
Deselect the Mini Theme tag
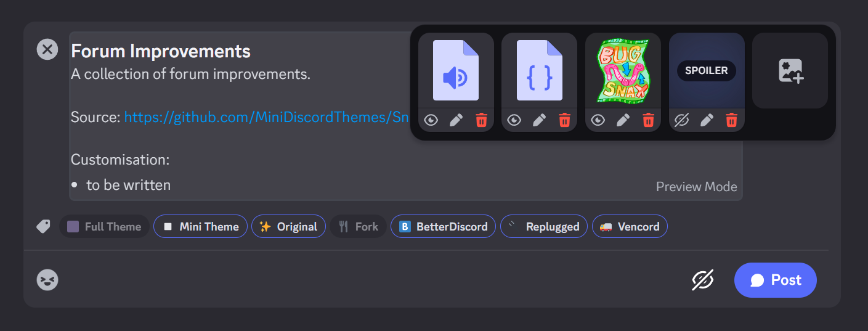(200, 227)
